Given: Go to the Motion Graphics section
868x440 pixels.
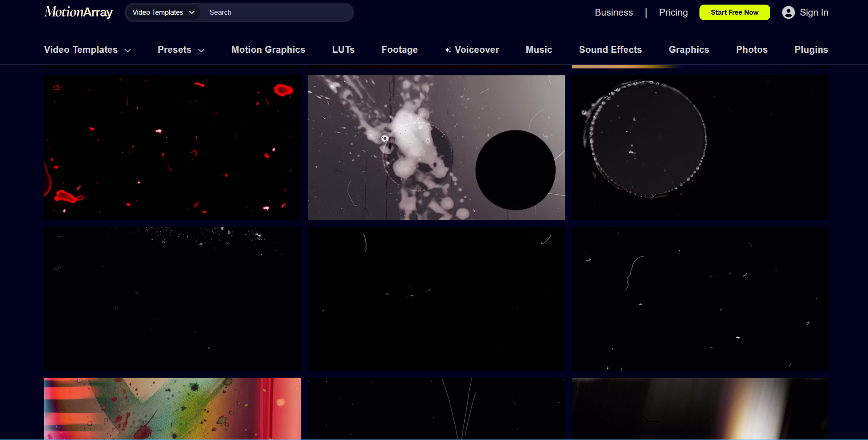Looking at the screenshot, I should click(268, 50).
